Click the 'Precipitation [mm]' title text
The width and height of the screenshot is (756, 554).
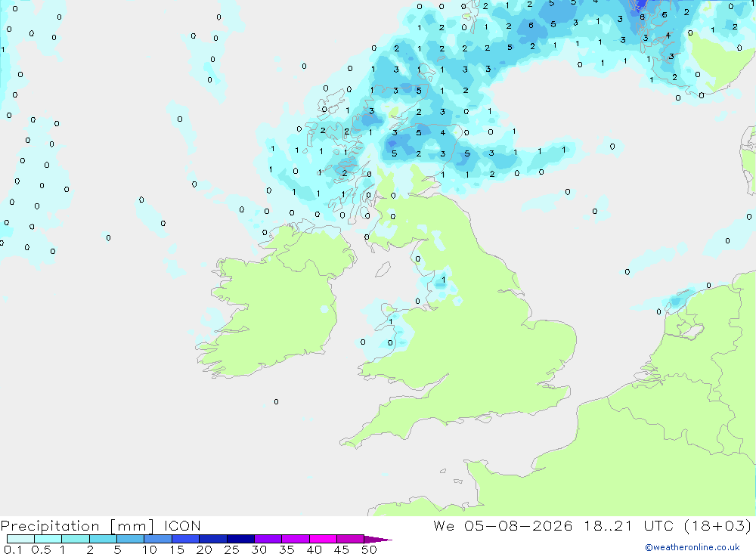click(x=77, y=526)
